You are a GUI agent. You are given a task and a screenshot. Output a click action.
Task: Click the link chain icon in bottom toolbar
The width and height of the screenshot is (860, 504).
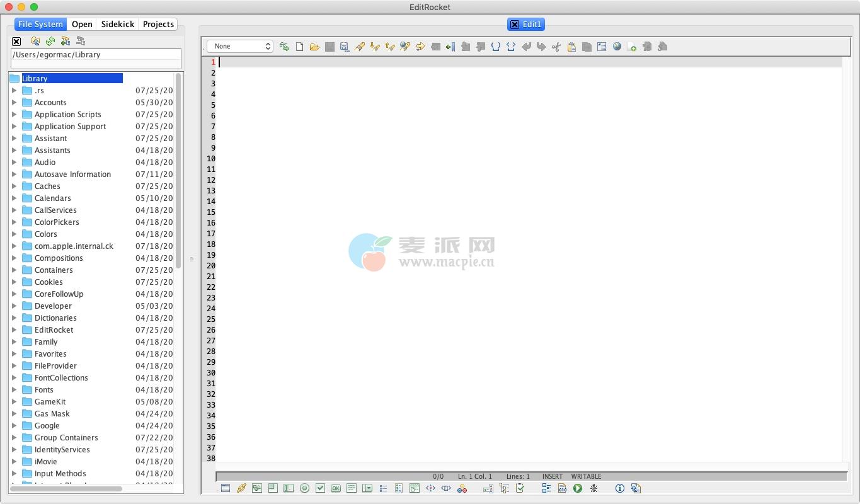(241, 488)
